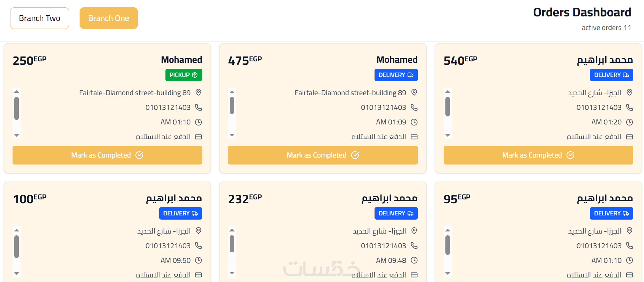
Task: Click the clock icon beside AM 01:20
Action: coord(629,122)
